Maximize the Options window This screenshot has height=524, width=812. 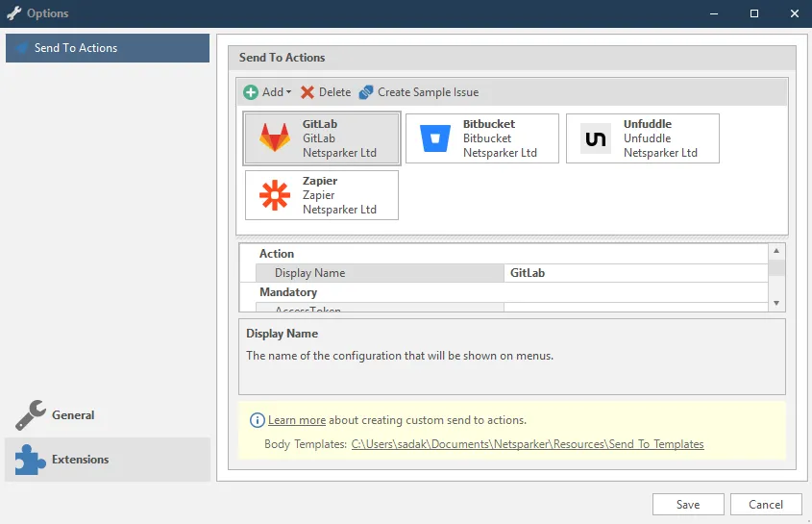point(754,13)
